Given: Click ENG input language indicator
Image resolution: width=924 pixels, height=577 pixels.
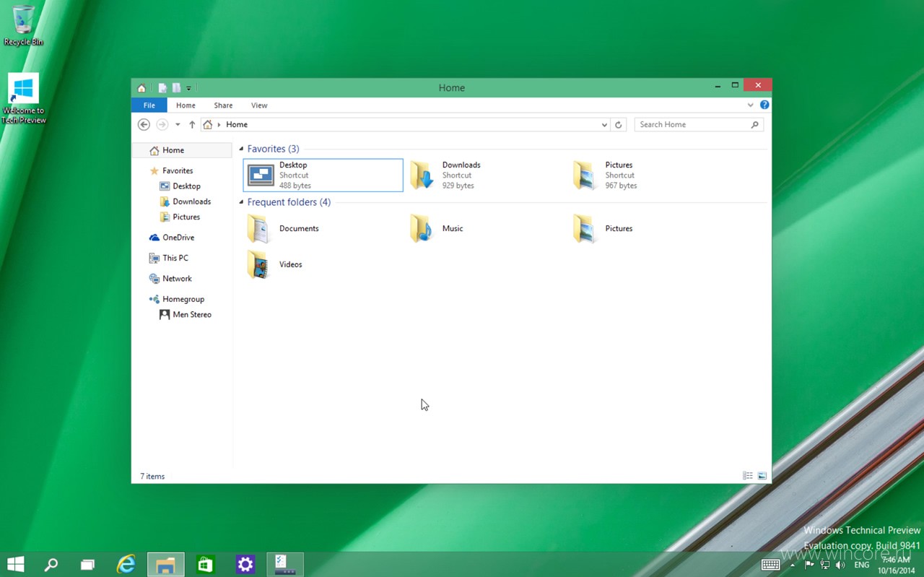Looking at the screenshot, I should (862, 565).
